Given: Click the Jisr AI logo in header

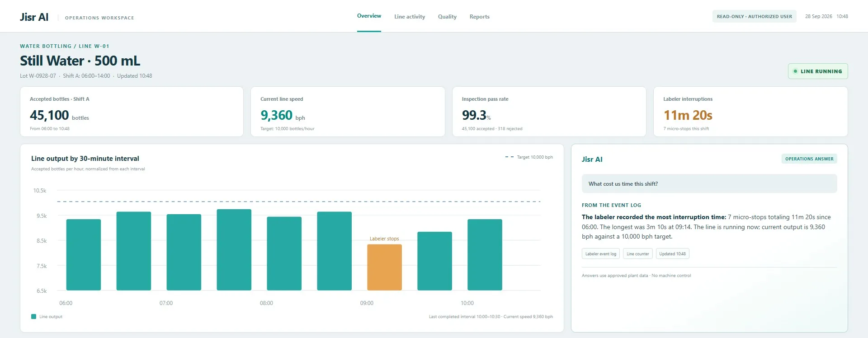Looking at the screenshot, I should 34,17.
